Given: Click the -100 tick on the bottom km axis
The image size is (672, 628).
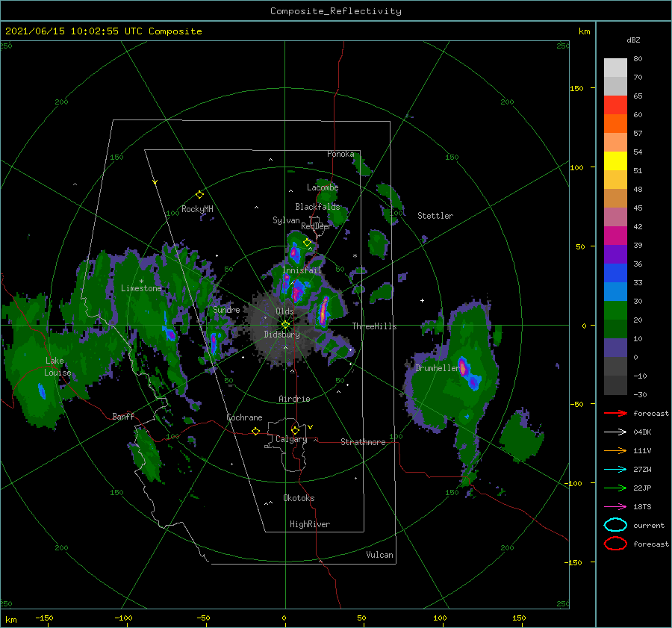Looking at the screenshot, I should 123,618.
